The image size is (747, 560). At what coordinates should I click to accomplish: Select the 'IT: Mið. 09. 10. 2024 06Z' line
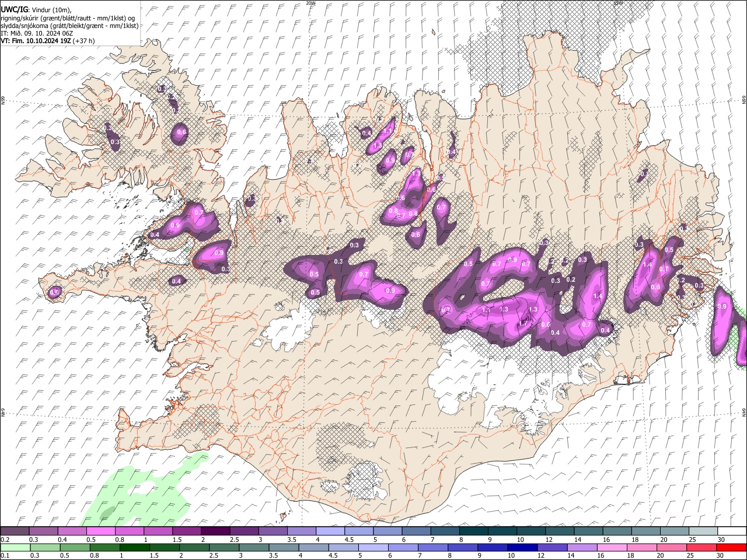coord(37,33)
